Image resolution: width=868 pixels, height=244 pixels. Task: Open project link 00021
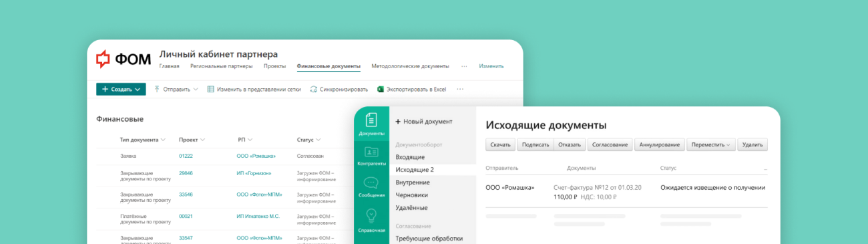point(186,216)
